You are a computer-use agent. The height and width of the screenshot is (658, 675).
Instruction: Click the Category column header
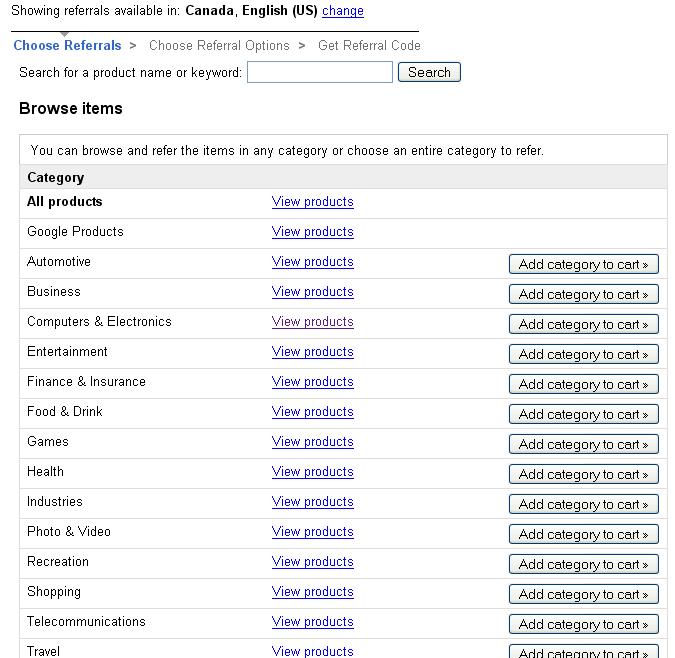coord(56,177)
